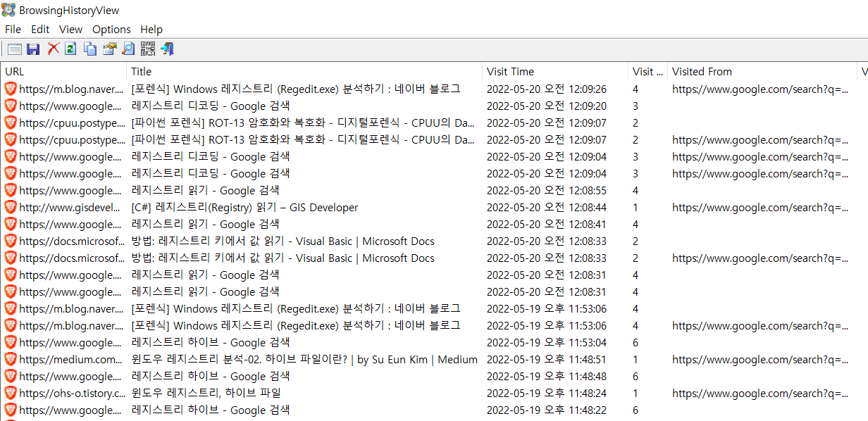Open Advanced Options from the toolbar

pyautogui.click(x=15, y=49)
